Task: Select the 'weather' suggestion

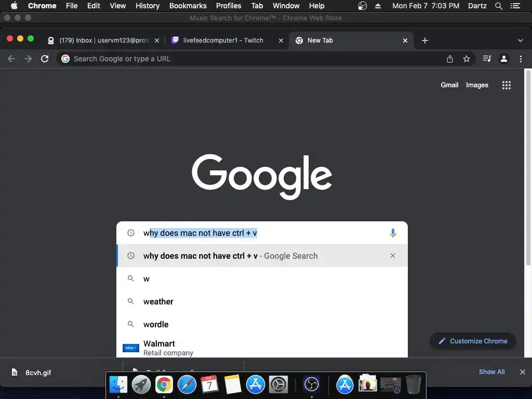Action: [x=262, y=301]
